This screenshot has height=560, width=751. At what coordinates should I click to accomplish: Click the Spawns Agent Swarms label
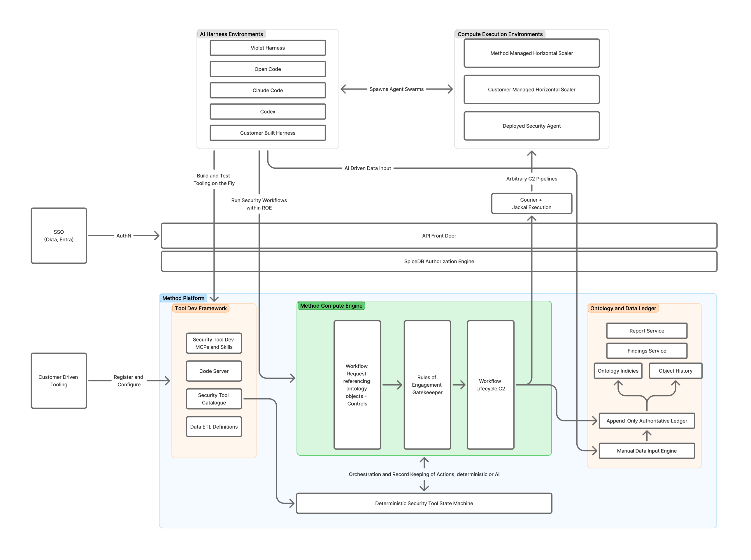(396, 89)
